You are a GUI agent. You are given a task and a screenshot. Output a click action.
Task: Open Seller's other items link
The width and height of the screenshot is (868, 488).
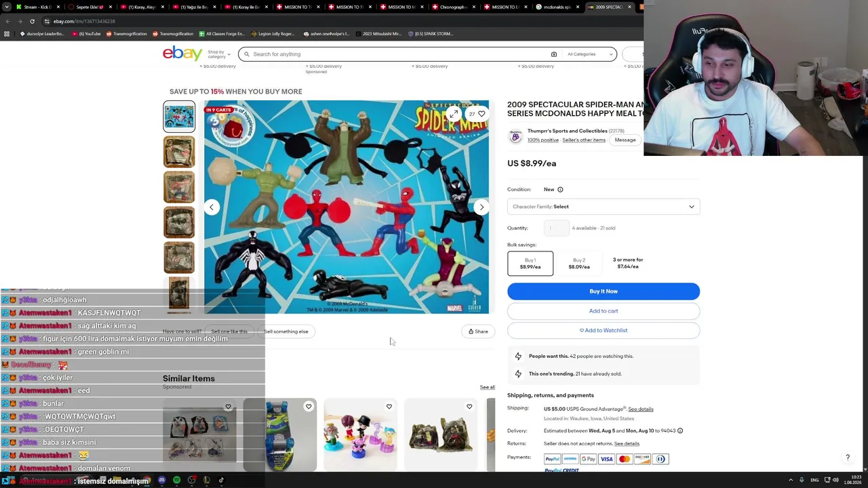pyautogui.click(x=584, y=140)
